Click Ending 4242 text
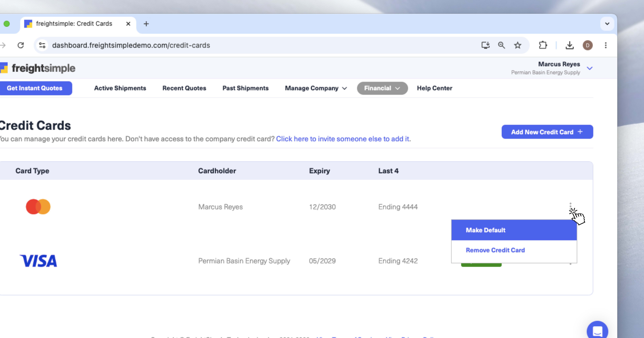Viewport: 644px width, 338px height. click(398, 261)
